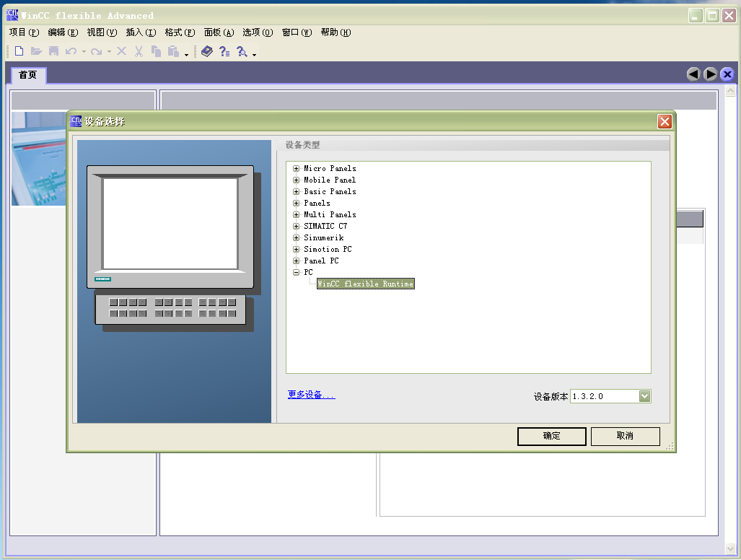Viewport: 741px width, 560px height.
Task: Click main window scrollbar down arrow
Action: pos(730,548)
